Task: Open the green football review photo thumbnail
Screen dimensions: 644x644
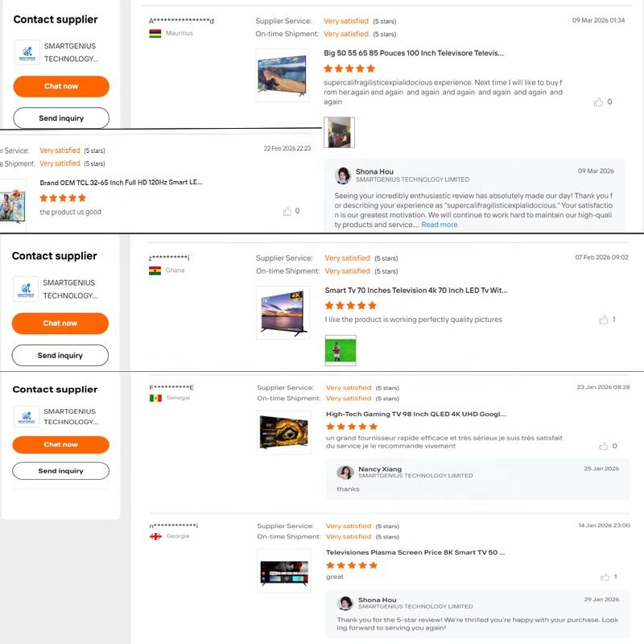Action: (x=341, y=350)
